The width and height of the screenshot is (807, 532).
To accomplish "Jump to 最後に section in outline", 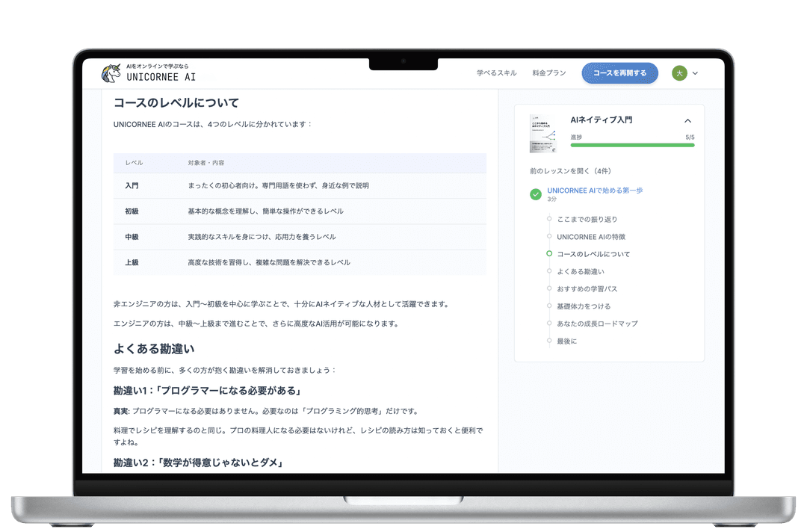I will click(567, 341).
